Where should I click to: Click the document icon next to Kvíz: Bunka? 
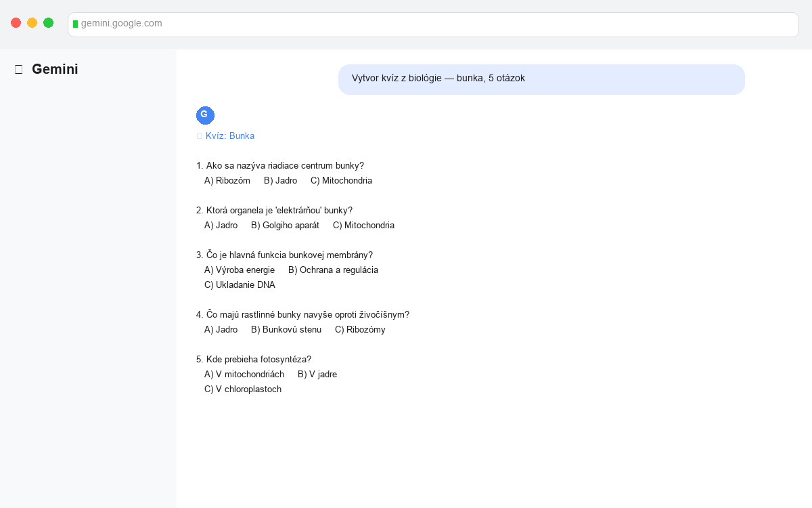[199, 135]
